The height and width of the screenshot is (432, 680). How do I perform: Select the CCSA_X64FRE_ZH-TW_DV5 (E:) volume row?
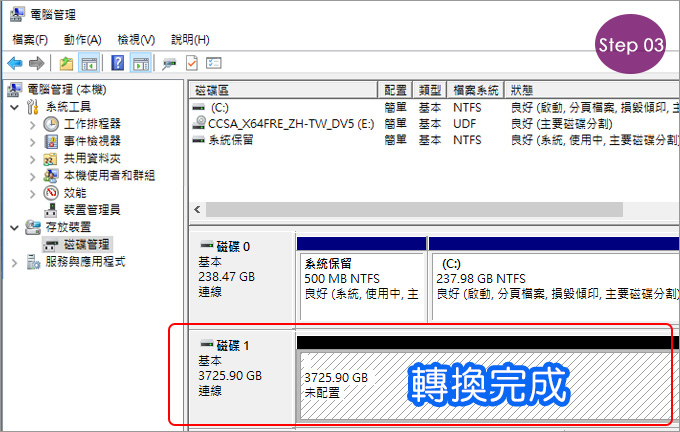click(435, 124)
